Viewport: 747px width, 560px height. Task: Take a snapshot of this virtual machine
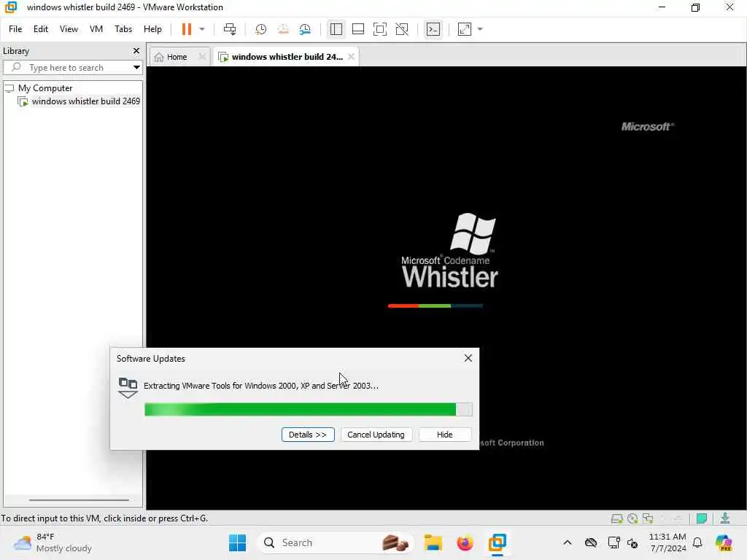(260, 29)
